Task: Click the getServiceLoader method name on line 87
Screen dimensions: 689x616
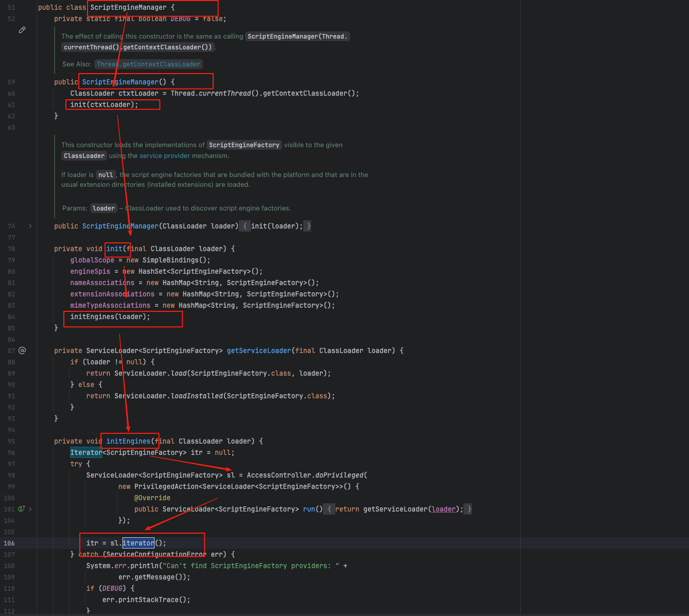Action: 259,350
